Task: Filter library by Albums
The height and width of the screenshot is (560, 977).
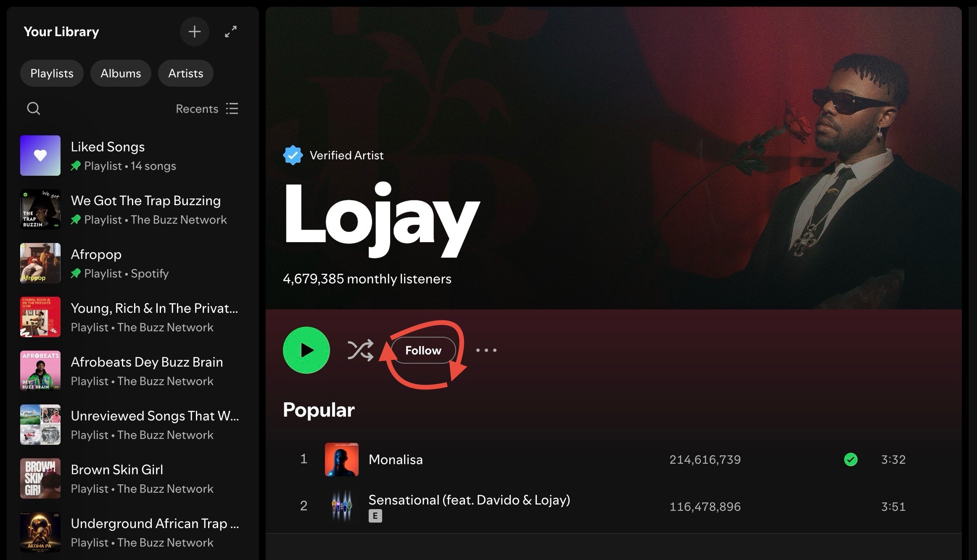Action: click(121, 73)
